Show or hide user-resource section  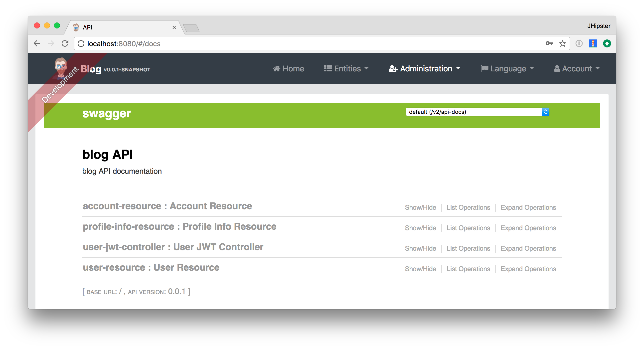point(420,268)
